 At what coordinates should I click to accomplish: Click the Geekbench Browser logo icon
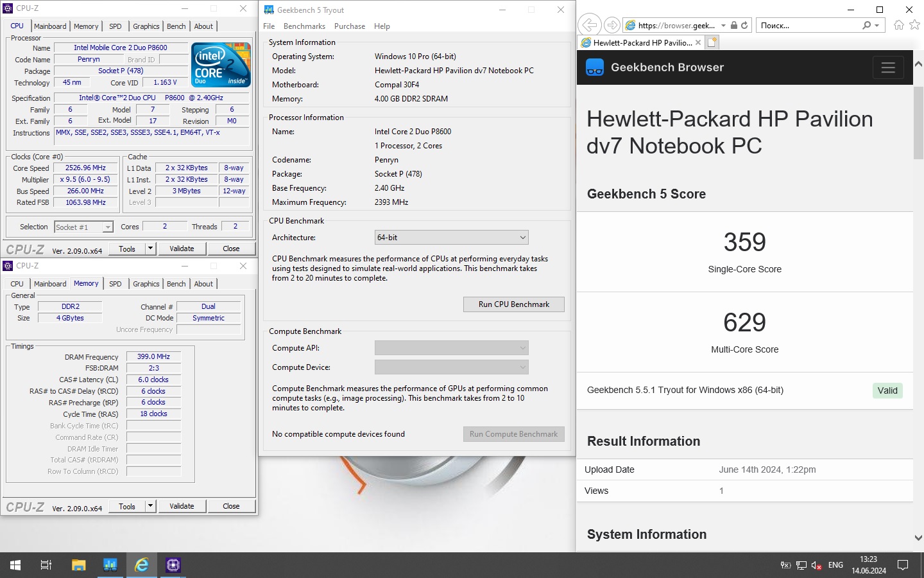595,67
